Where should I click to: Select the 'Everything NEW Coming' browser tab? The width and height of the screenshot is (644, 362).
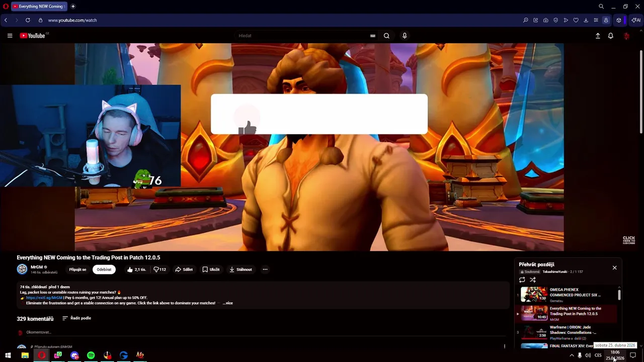click(x=39, y=7)
